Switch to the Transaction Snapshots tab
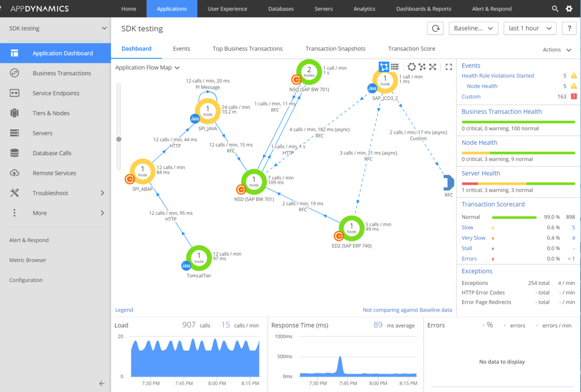The height and width of the screenshot is (392, 581). pyautogui.click(x=335, y=48)
